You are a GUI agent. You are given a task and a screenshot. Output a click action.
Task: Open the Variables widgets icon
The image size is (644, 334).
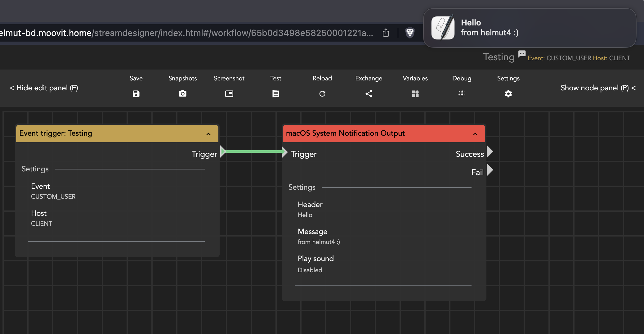(415, 94)
